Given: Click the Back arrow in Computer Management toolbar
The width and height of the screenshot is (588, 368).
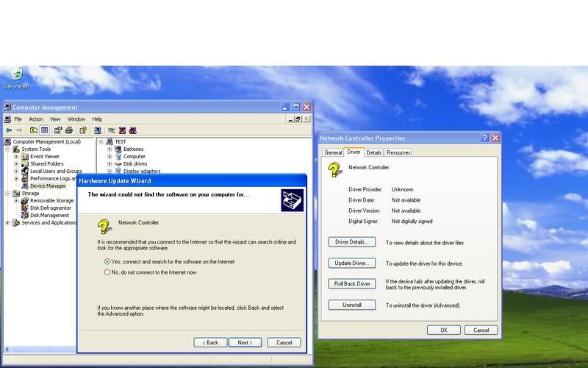Looking at the screenshot, I should point(9,130).
